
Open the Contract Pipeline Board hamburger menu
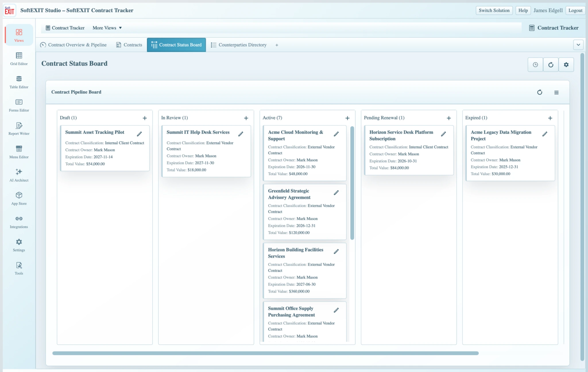point(556,92)
